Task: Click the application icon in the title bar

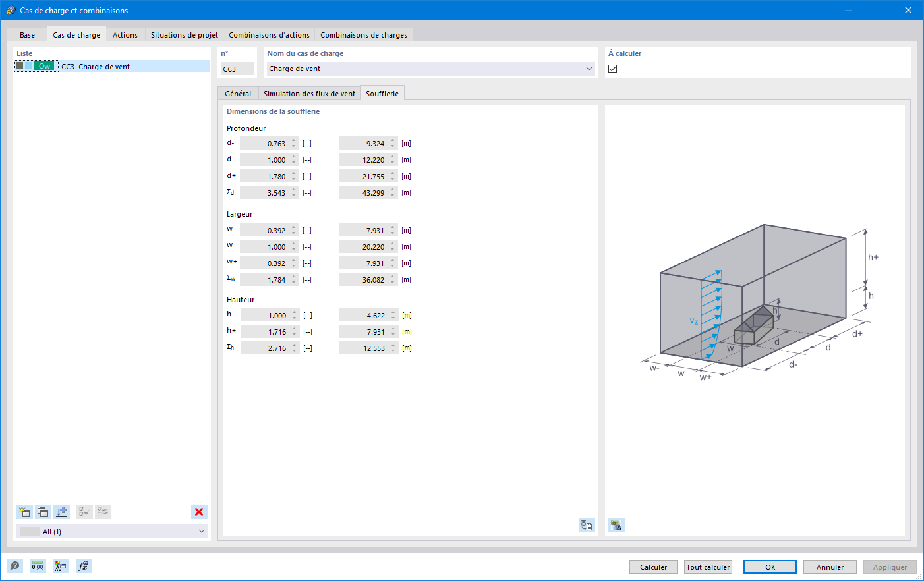Action: (x=11, y=10)
